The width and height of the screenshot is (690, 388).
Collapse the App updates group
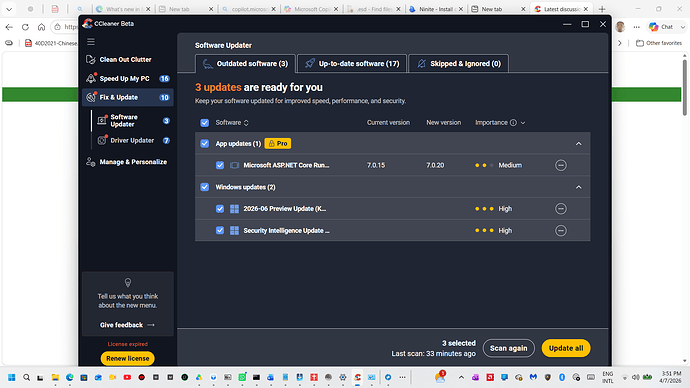[x=579, y=144]
